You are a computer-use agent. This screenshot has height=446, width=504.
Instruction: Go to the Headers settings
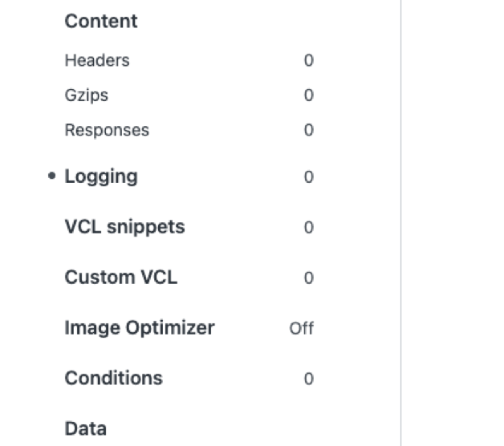pos(97,60)
